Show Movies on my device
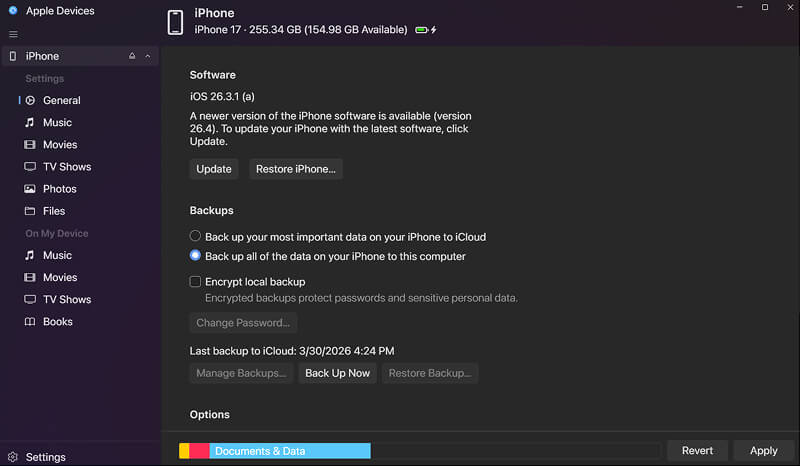Viewport: 800px width, 466px height. [60, 277]
